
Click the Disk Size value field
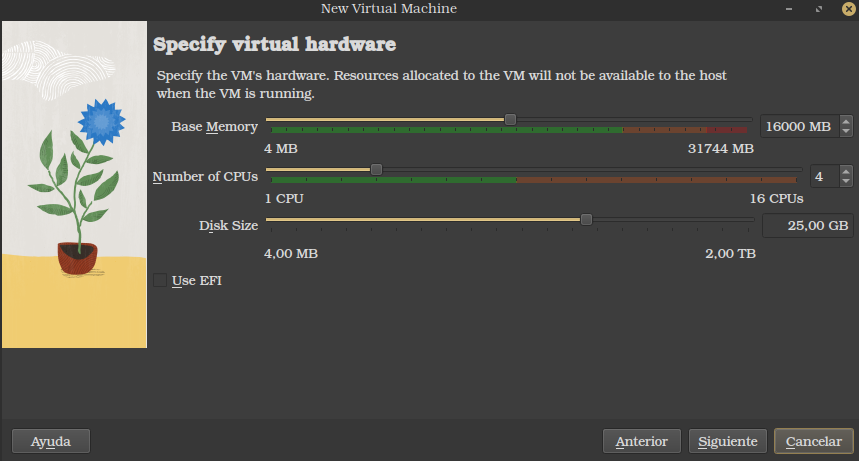pos(807,226)
